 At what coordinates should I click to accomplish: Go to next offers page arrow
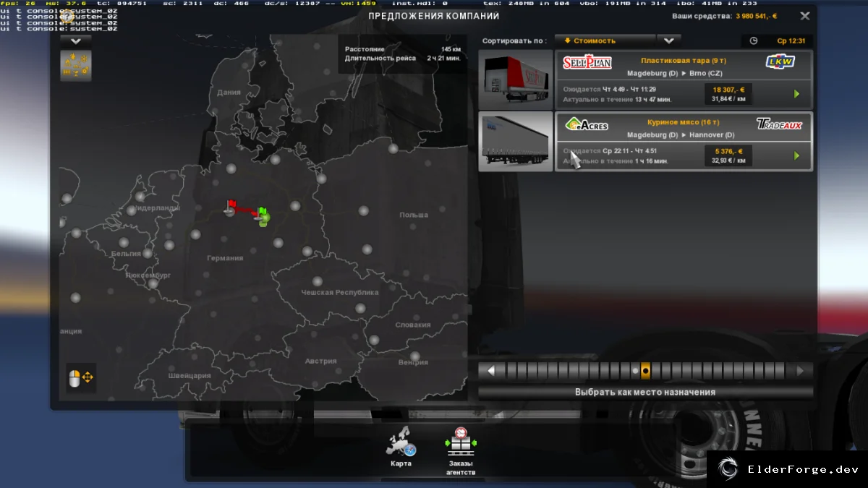coord(800,371)
